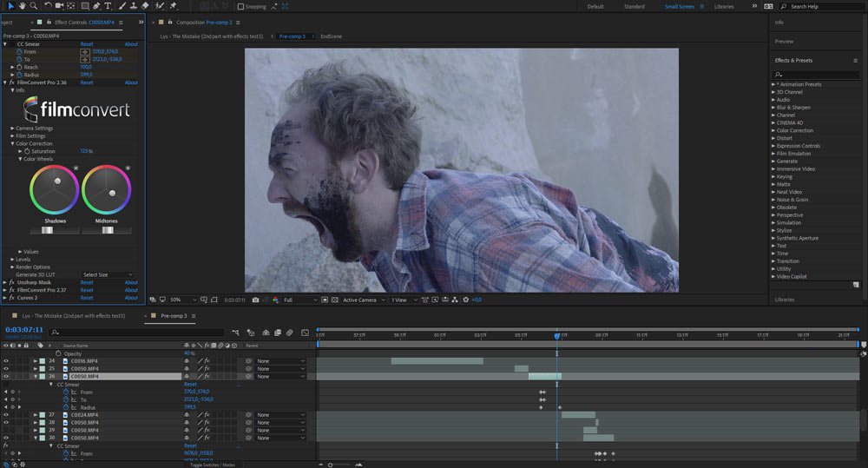Screen dimensions: 868x468
Task: Hide layer 26 C0050.MP4 with eye icon
Action: click(x=6, y=376)
